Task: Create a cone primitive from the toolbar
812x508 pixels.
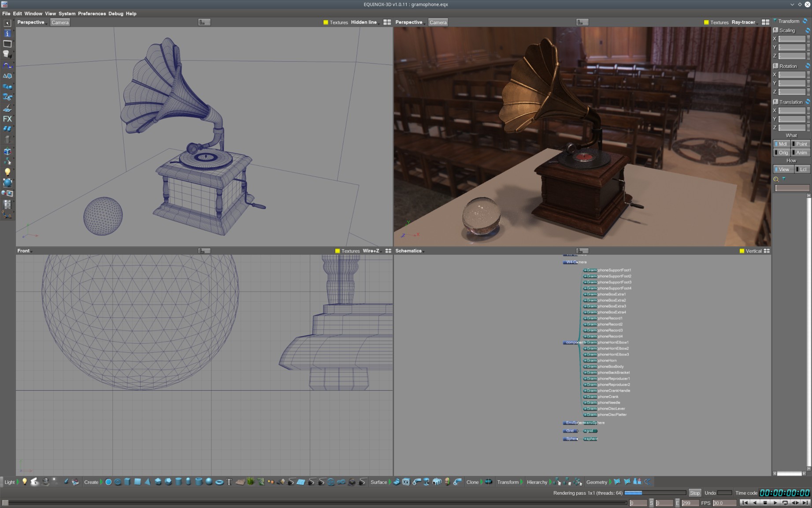Action: tap(148, 482)
